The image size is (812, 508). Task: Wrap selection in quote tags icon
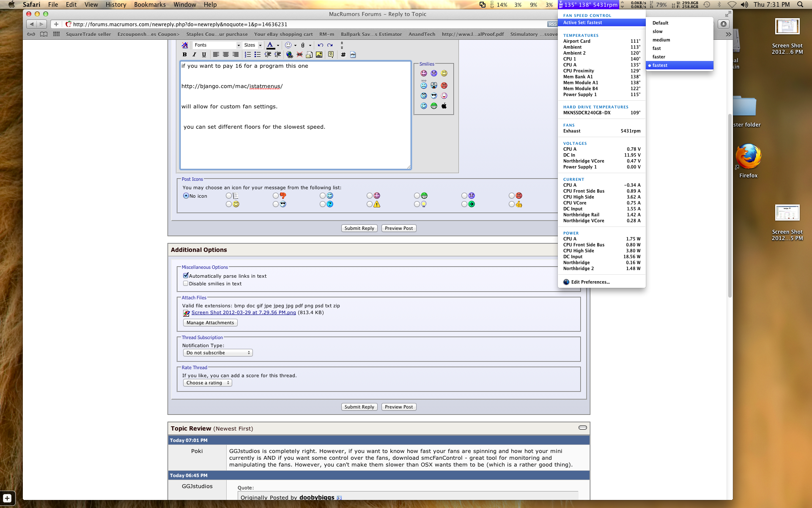pyautogui.click(x=331, y=55)
